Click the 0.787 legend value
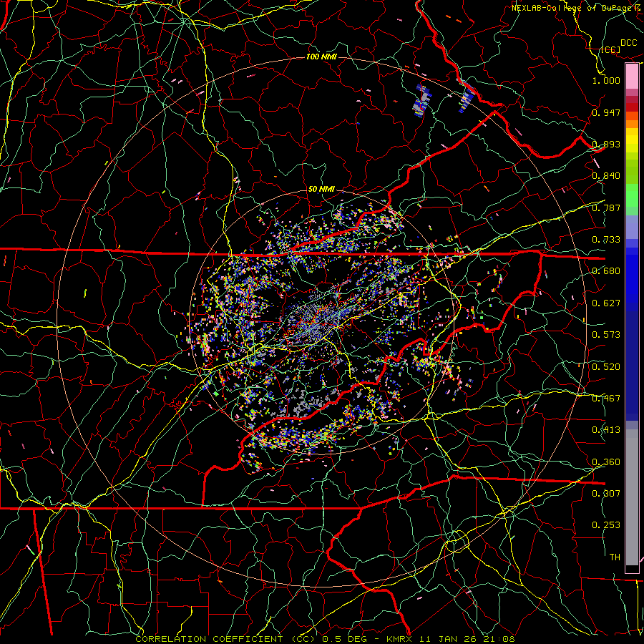Screen dimensions: 644x644 pos(606,208)
